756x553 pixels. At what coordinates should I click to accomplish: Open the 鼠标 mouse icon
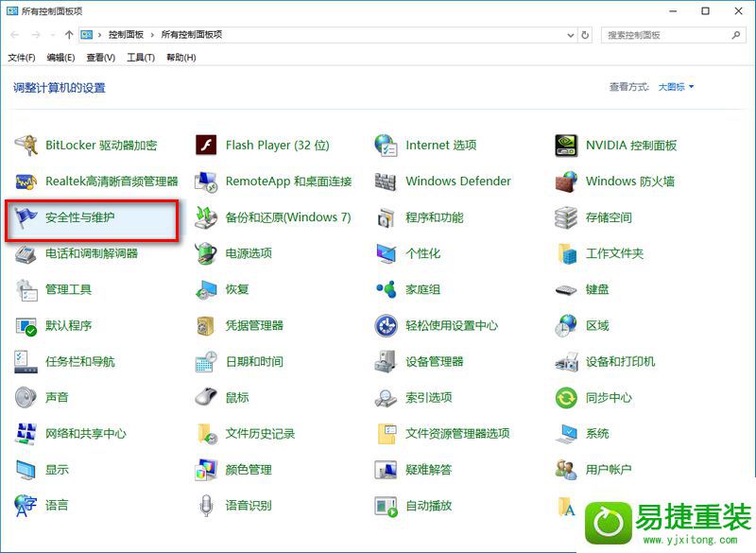coord(206,398)
